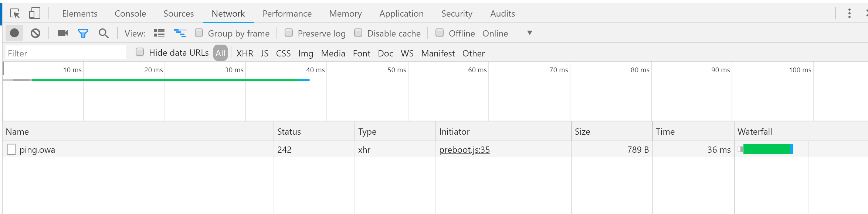Toggle the filter funnel icon

83,34
